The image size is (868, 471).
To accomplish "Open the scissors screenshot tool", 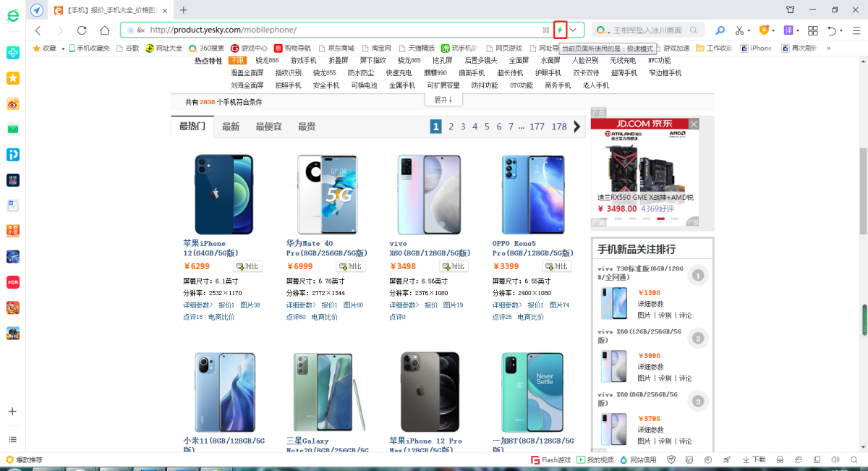I will 739,30.
